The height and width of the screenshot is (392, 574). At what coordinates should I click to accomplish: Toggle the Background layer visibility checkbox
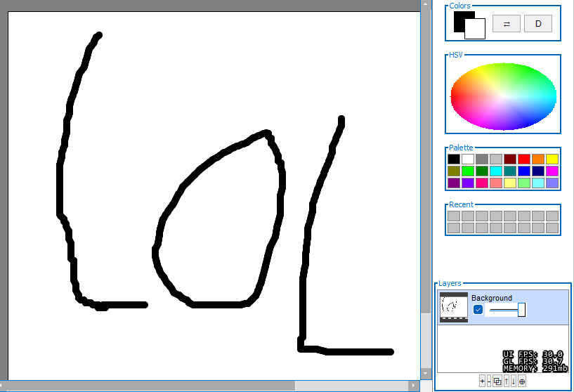[478, 310]
